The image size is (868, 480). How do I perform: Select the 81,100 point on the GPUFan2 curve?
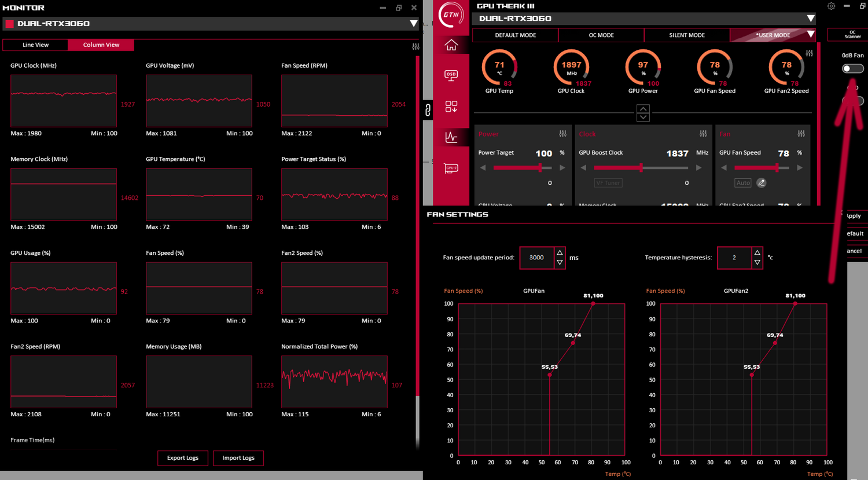click(795, 303)
